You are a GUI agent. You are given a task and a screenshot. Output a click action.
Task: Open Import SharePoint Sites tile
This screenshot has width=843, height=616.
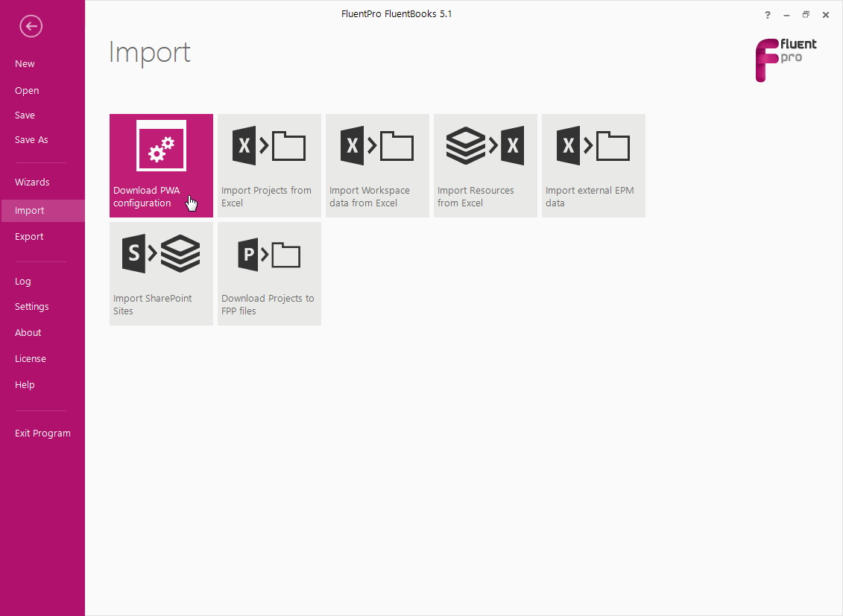(161, 273)
